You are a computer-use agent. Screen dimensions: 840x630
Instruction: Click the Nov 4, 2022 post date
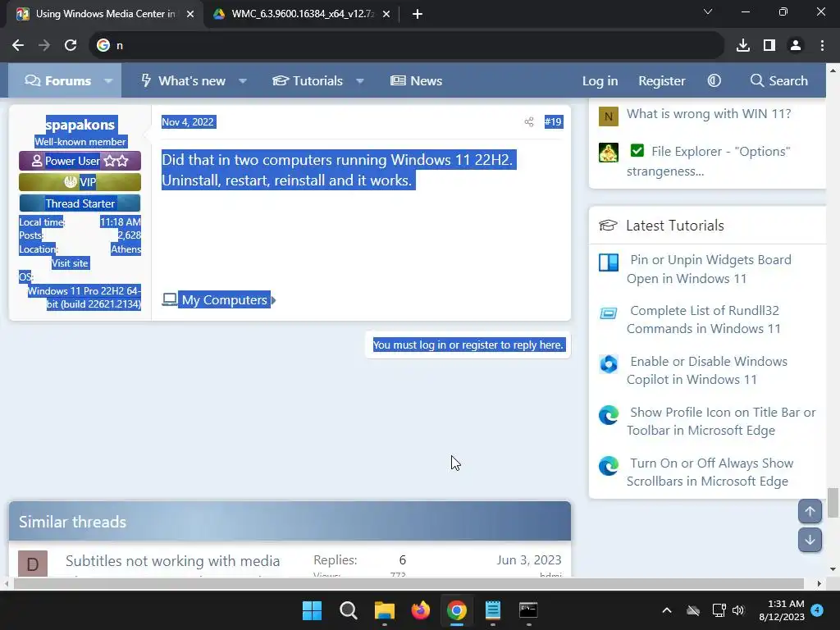click(x=188, y=122)
